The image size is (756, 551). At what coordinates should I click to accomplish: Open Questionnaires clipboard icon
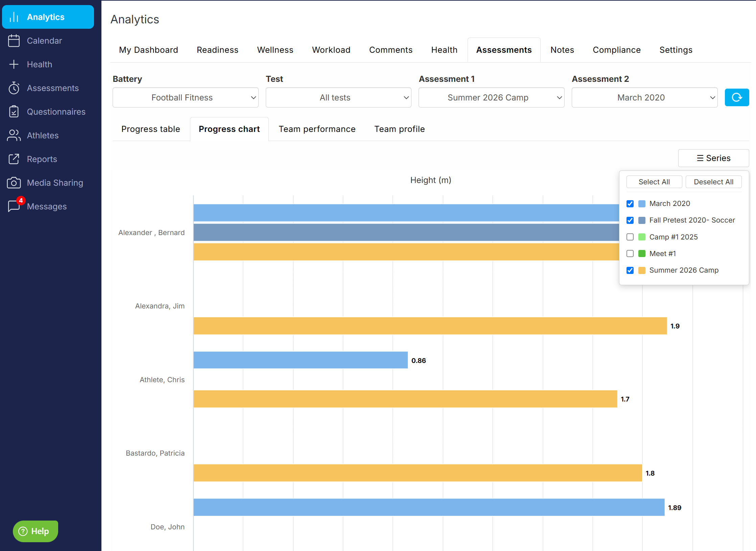[x=14, y=112]
